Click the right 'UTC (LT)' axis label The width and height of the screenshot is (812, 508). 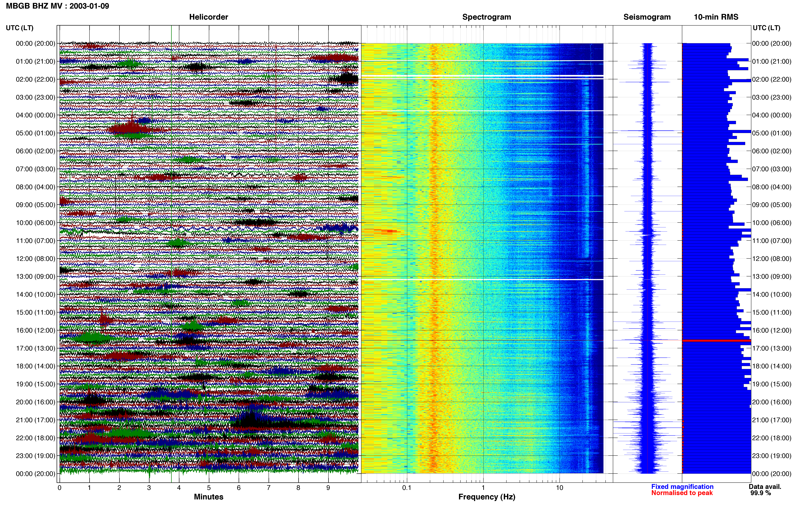766,28
